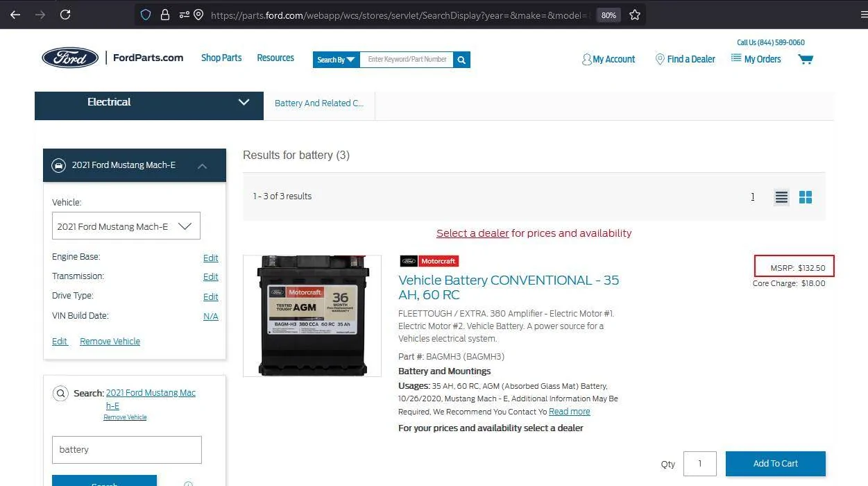
Task: Click the 80% zoom level badge
Action: point(609,15)
